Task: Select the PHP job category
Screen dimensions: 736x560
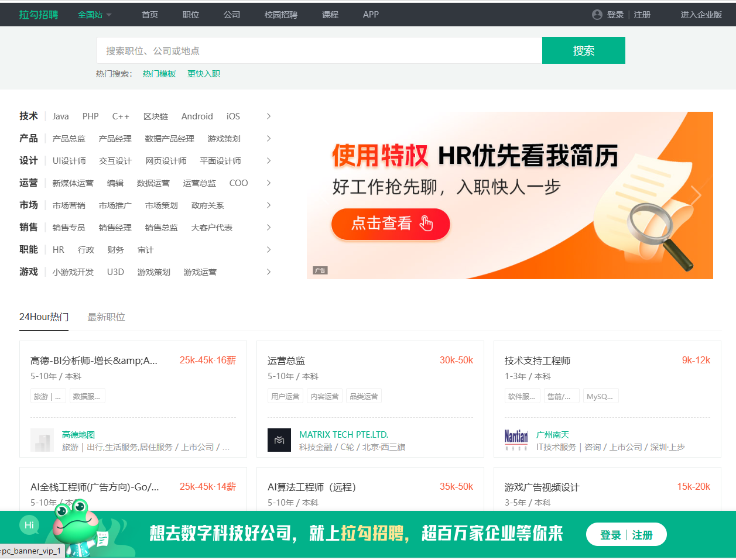Action: point(90,116)
